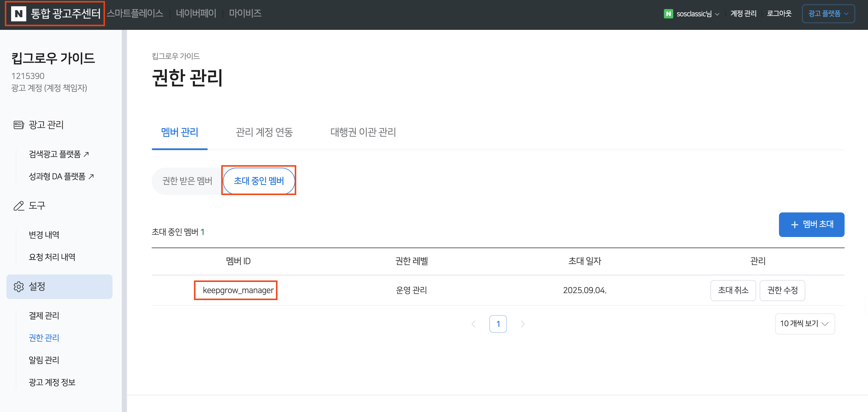Click the 광고 관리 ad icon
The width and height of the screenshot is (868, 412).
coord(18,125)
